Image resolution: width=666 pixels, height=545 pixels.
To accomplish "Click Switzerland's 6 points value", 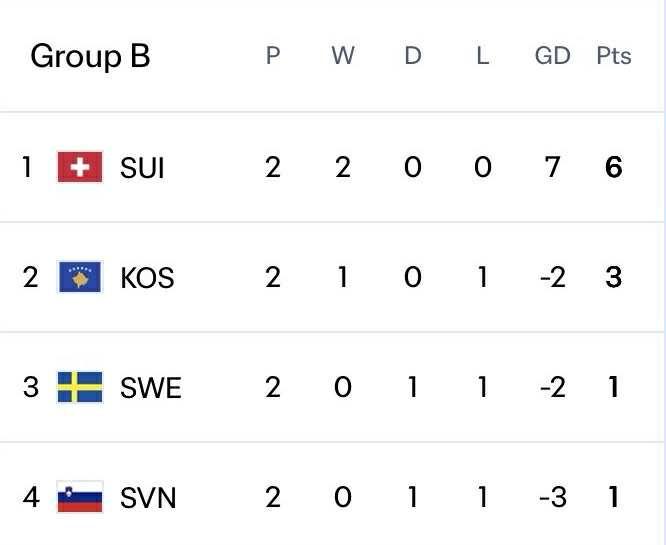I will coord(613,167).
